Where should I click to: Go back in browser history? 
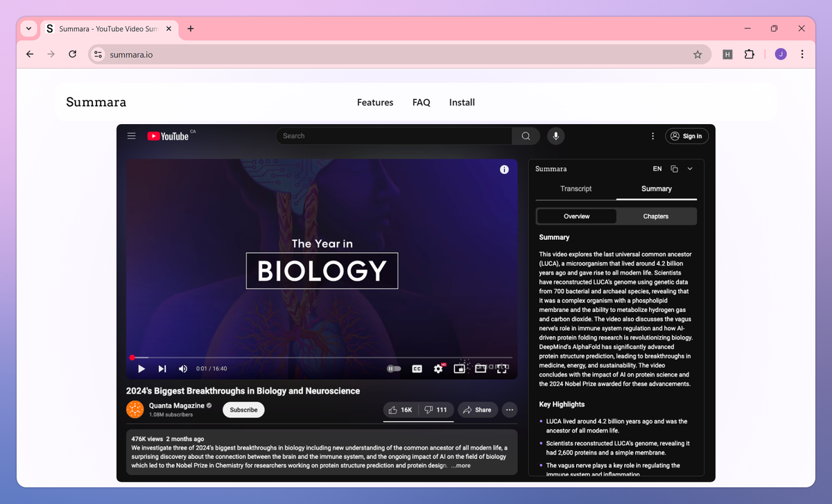coord(29,54)
